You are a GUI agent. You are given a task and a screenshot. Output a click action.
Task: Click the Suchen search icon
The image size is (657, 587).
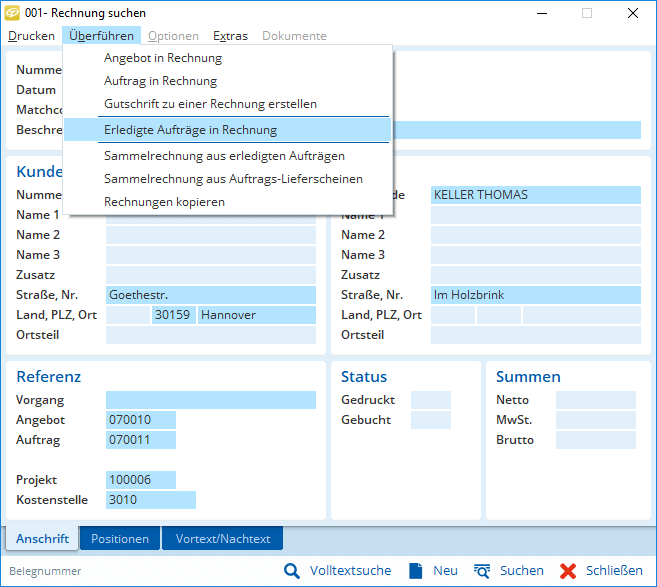tap(482, 571)
